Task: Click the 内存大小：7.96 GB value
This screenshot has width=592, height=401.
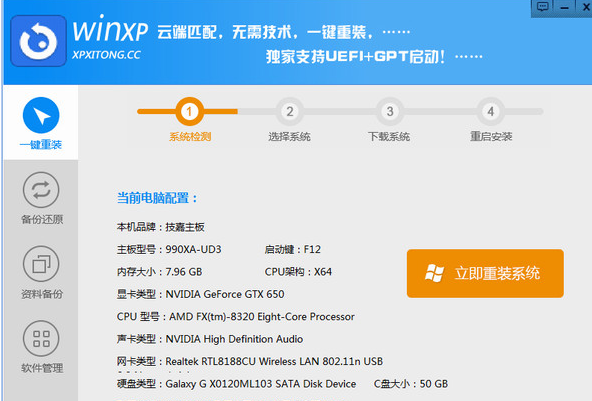Action: pyautogui.click(x=159, y=272)
